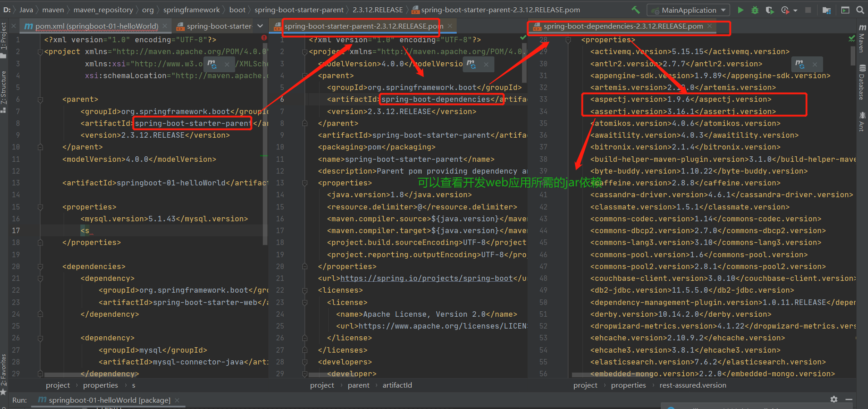
Task: Click 'maven_repository' in the navigation bar
Action: [103, 10]
